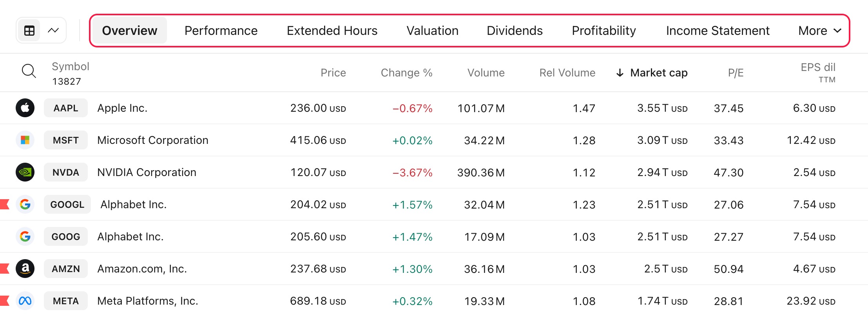The height and width of the screenshot is (316, 868).
Task: Click the red flag on AMZN row
Action: coord(4,269)
